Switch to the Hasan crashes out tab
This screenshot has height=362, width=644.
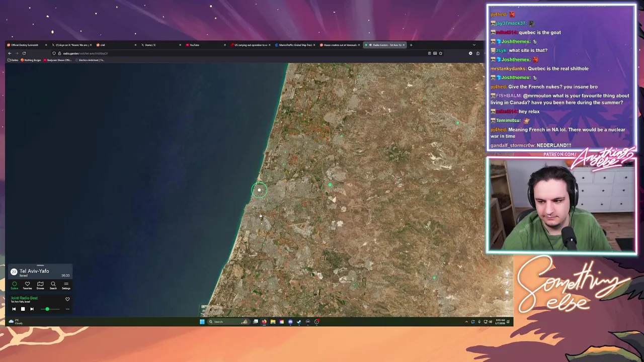(340, 45)
